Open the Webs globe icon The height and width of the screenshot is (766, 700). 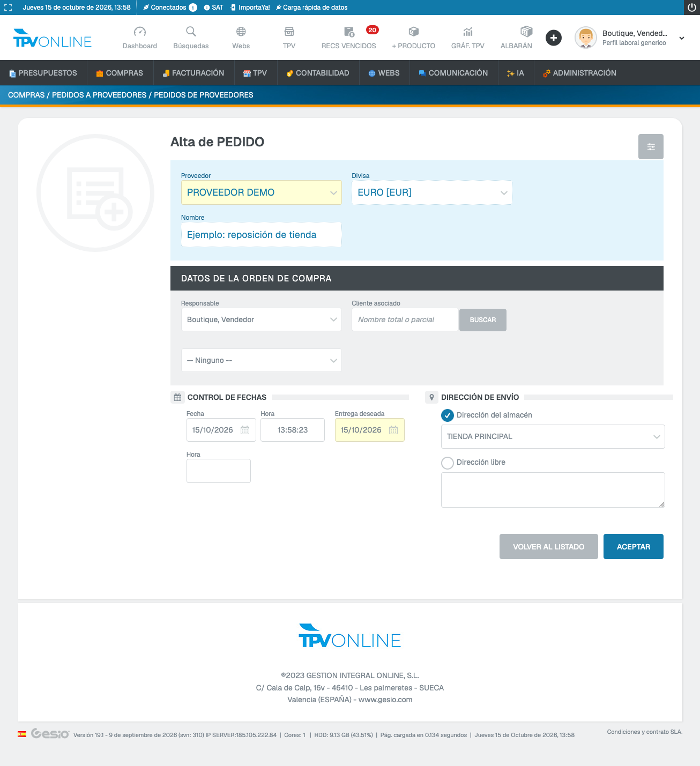click(241, 32)
